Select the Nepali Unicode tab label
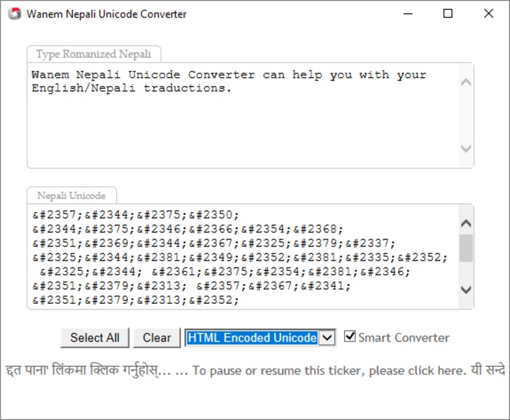 pyautogui.click(x=71, y=195)
